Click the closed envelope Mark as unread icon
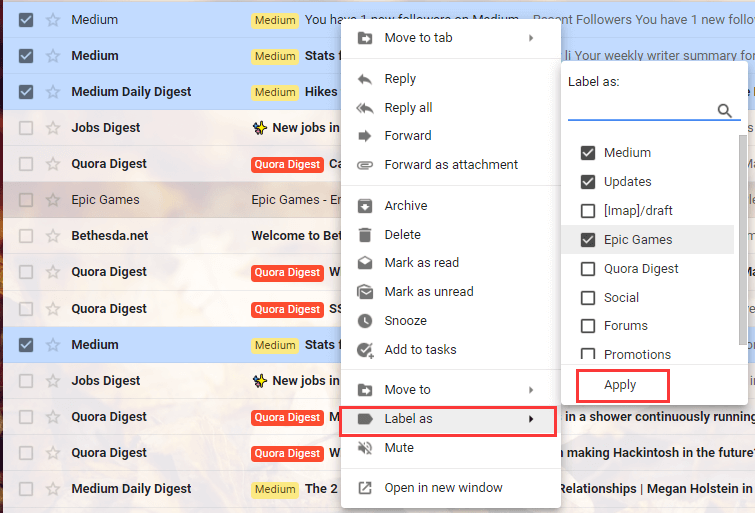This screenshot has width=755, height=513. tap(364, 291)
